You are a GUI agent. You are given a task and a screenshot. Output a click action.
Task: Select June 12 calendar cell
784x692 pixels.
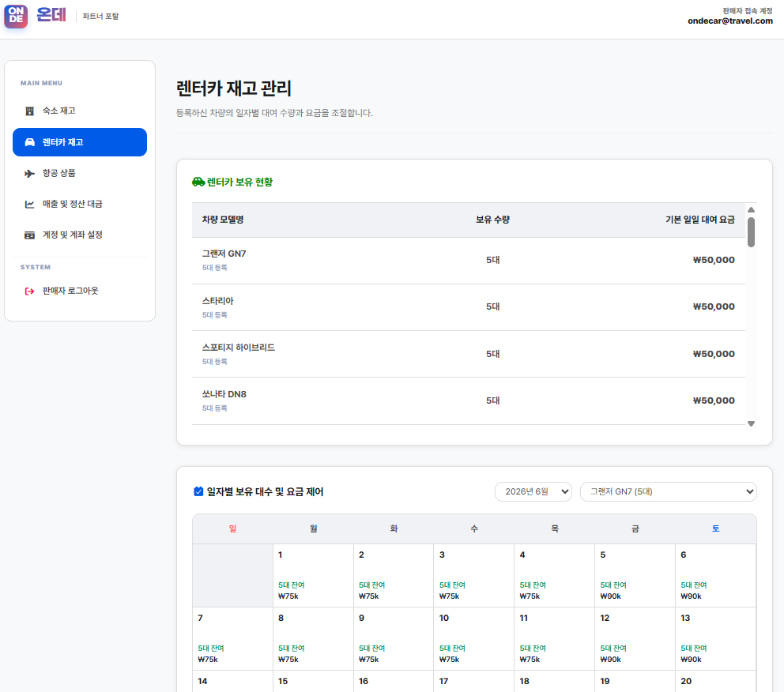tap(635, 639)
